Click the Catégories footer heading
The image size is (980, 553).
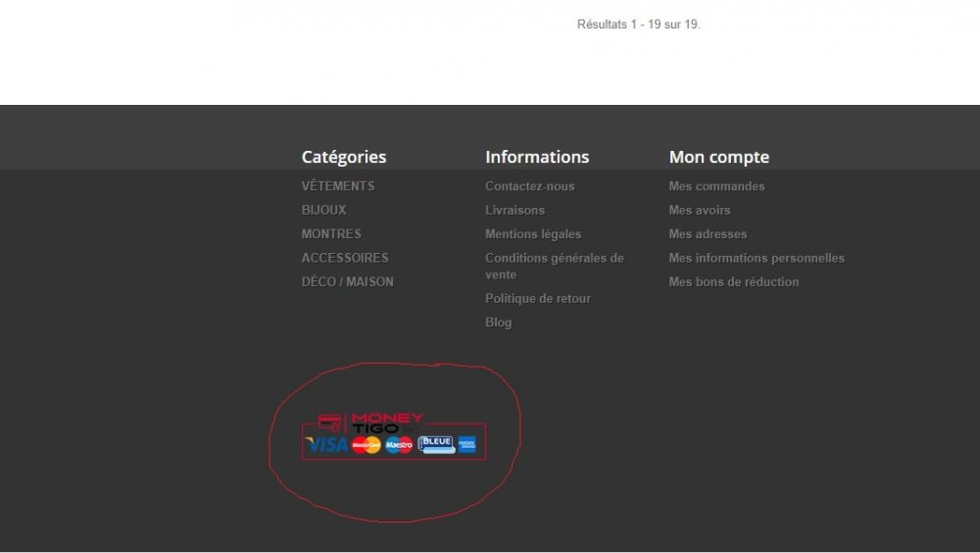tap(344, 157)
